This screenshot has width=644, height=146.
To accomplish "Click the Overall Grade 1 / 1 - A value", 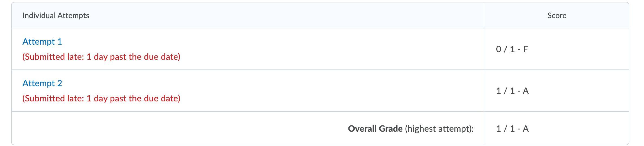I will coord(512,129).
